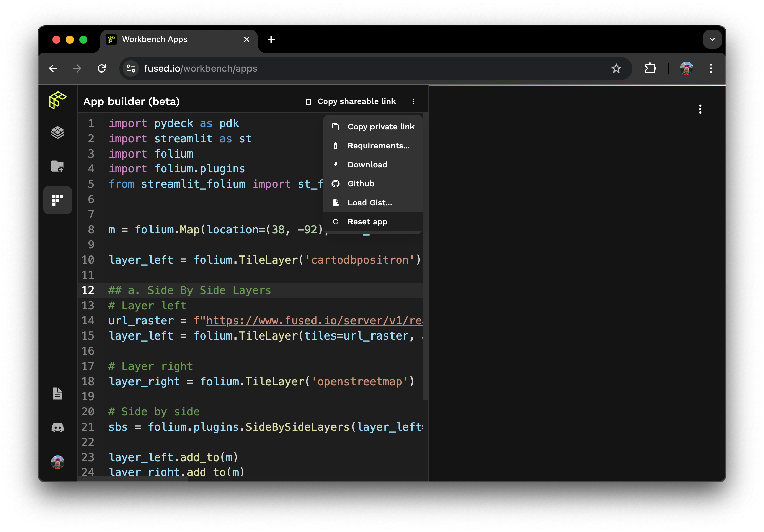Click the address bar URL
The height and width of the screenshot is (532, 764).
coord(201,68)
